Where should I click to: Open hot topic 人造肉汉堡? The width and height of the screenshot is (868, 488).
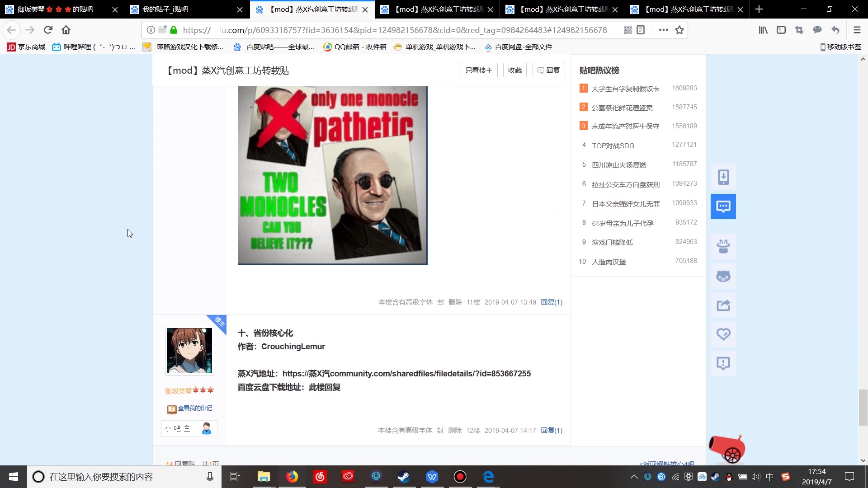tap(609, 262)
